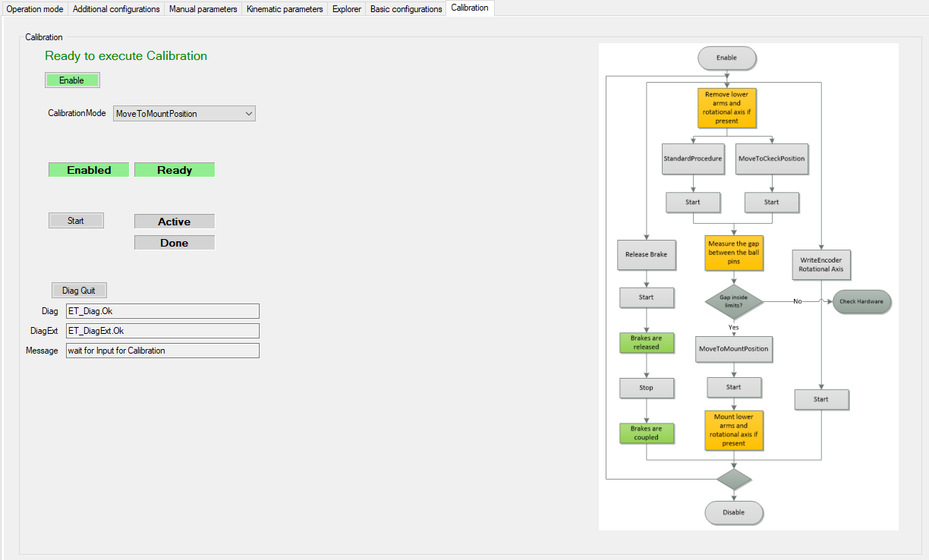Click the Check Hardware flowchart node
Image resolution: width=929 pixels, height=560 pixels.
pos(861,301)
